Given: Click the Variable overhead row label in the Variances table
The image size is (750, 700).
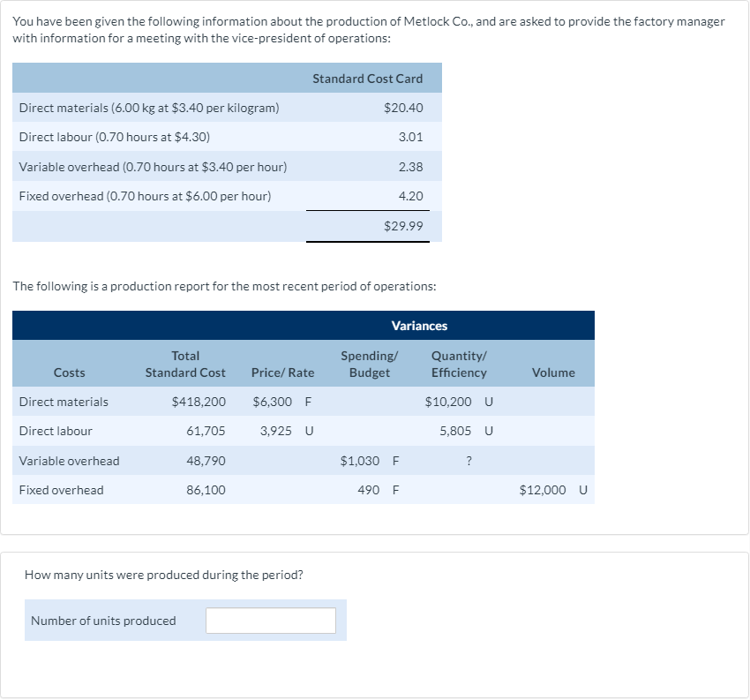Looking at the screenshot, I should point(70,462).
